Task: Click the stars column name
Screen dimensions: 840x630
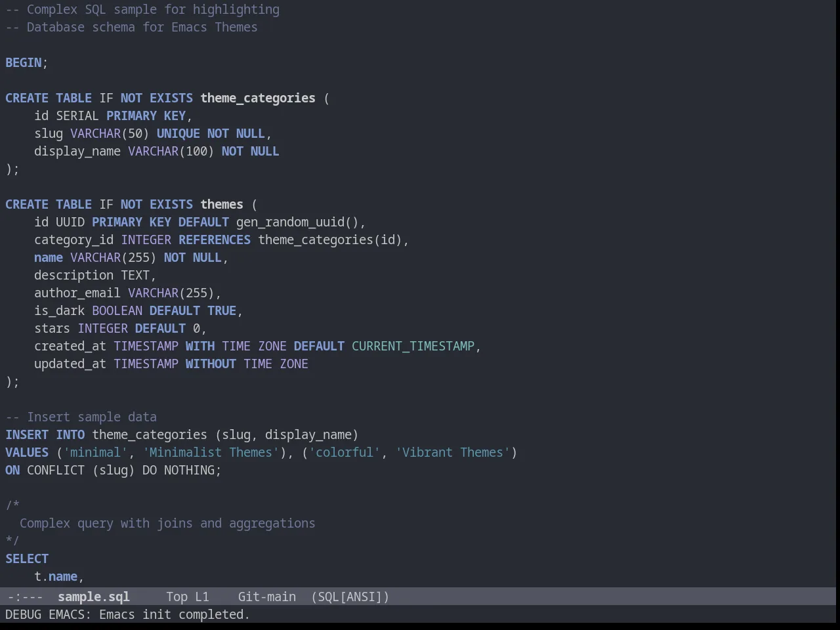Action: [x=52, y=328]
